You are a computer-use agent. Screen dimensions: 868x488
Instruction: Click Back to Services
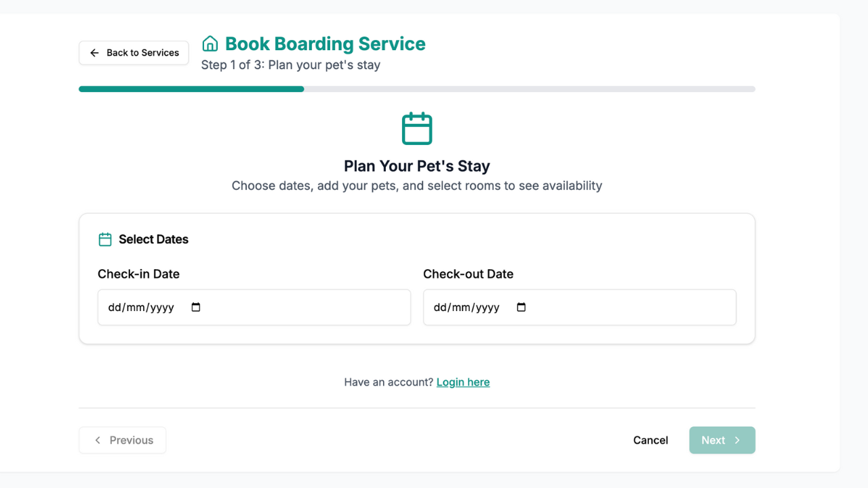pyautogui.click(x=134, y=52)
